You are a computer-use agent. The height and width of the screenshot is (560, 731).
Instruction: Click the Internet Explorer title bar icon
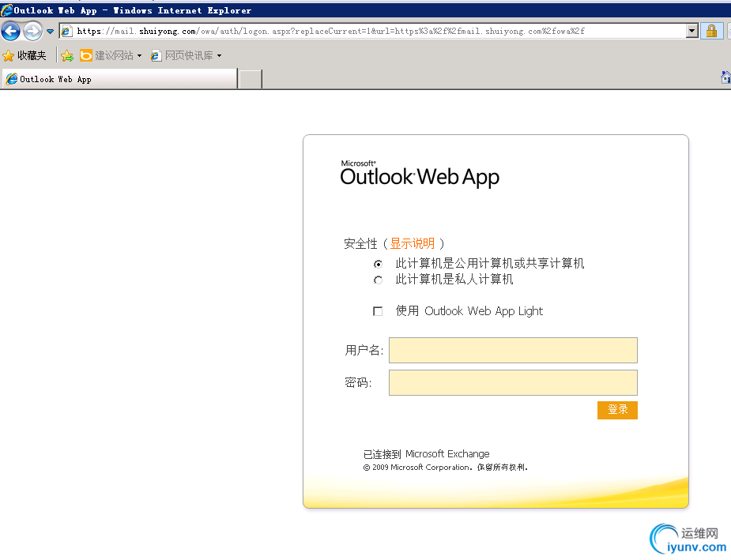click(6, 9)
